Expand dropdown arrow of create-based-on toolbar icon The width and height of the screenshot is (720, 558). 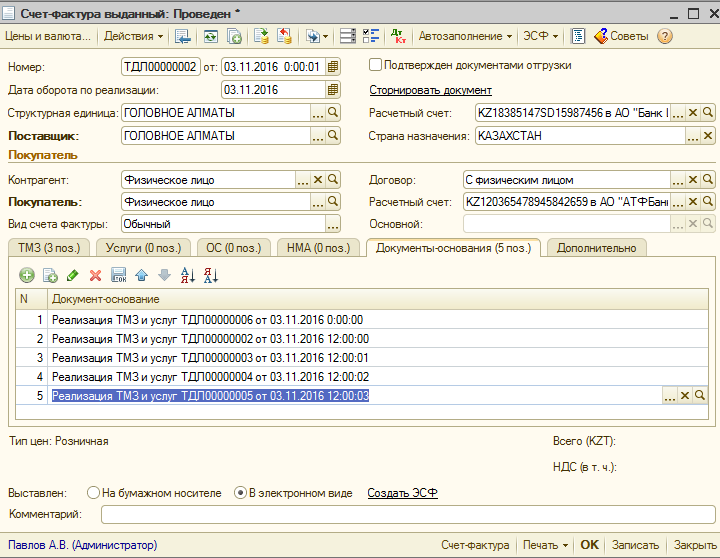coord(326,36)
